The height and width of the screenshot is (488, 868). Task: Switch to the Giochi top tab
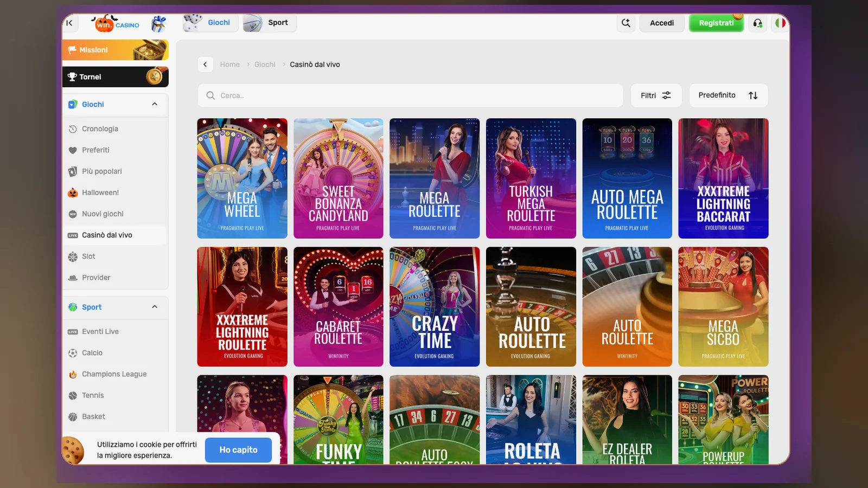tap(210, 23)
